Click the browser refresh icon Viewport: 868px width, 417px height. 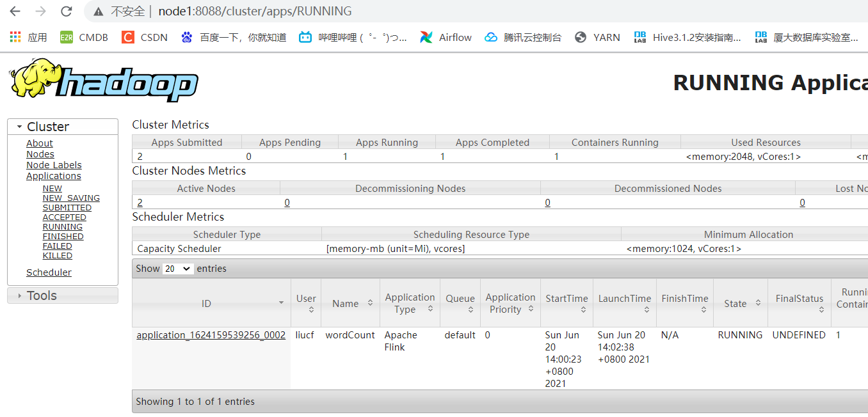tap(66, 11)
